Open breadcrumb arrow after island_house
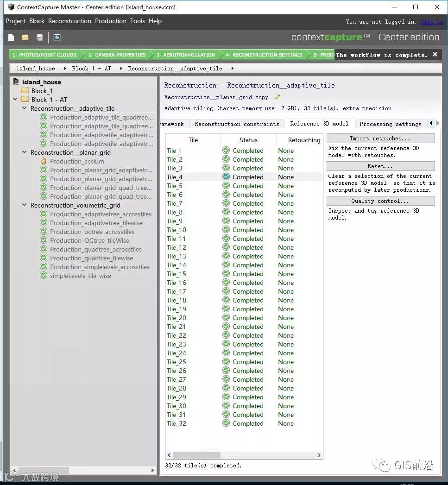448x485 pixels. 65,69
